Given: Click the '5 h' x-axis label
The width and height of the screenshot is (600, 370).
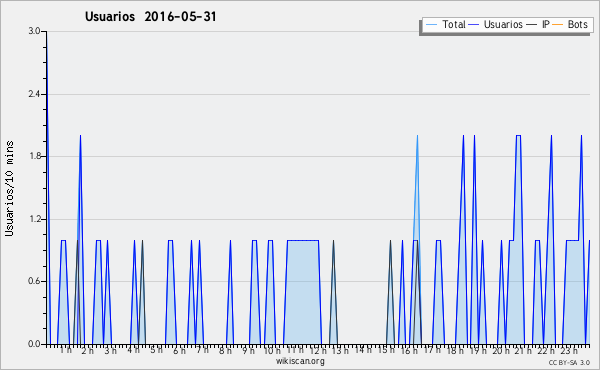Looking at the screenshot, I should (156, 350).
